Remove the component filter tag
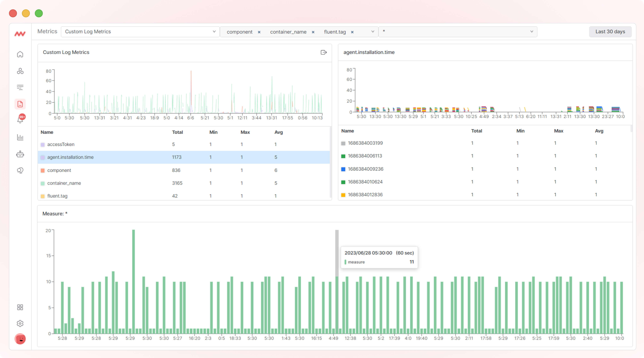Screen dimensions: 644x358 tap(259, 32)
